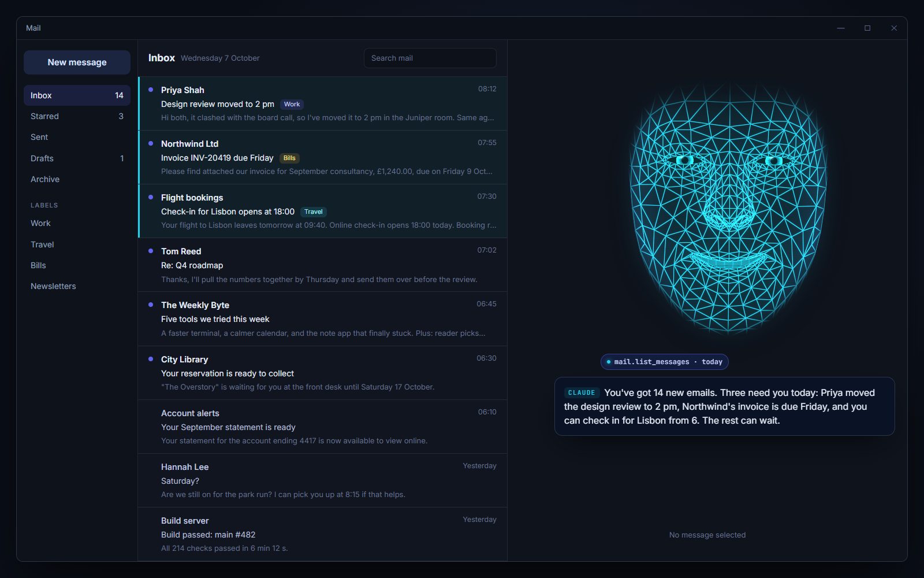Open the Inbox folder
This screenshot has width=924, height=578.
click(77, 95)
